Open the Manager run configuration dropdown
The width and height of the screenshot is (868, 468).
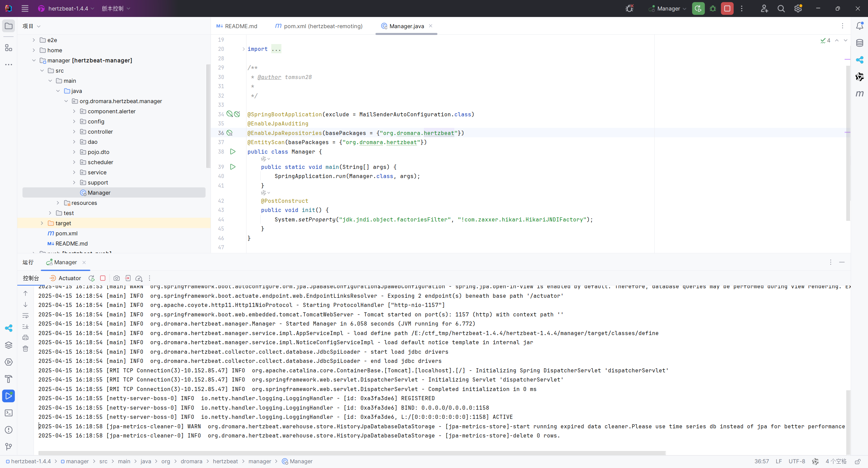coord(668,8)
